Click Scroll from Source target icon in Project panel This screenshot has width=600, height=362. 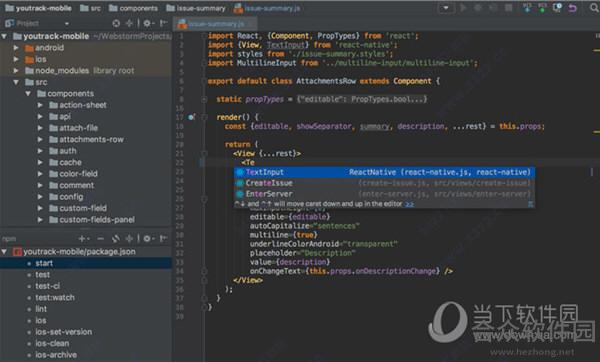click(116, 23)
